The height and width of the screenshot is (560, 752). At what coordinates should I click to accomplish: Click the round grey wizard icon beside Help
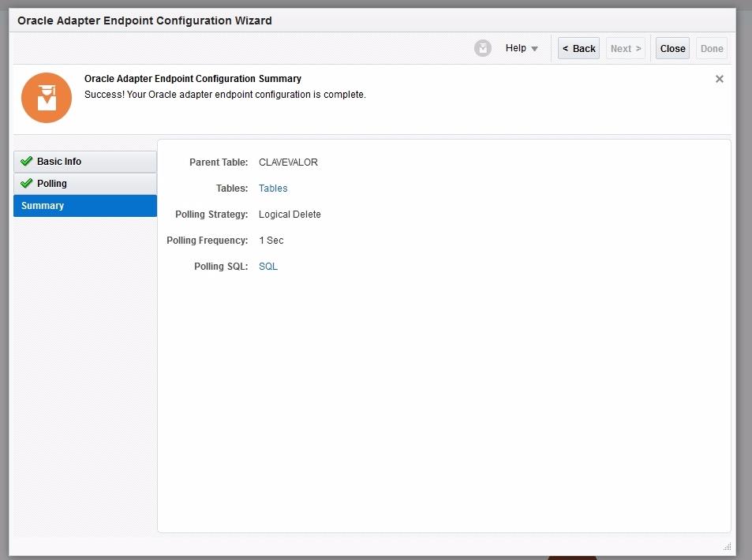(482, 48)
